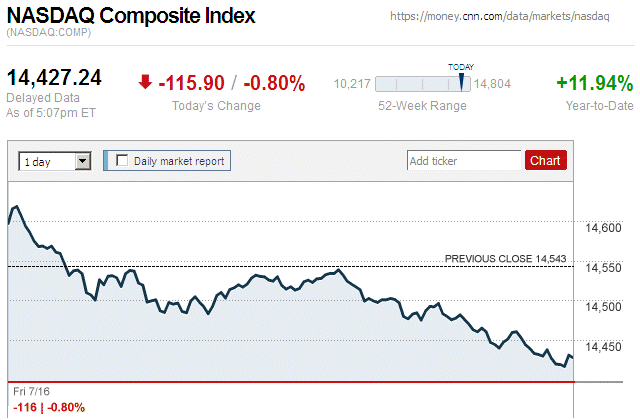Viewport: 640px width, 420px height.
Task: Click the Add ticker input field
Action: (463, 160)
